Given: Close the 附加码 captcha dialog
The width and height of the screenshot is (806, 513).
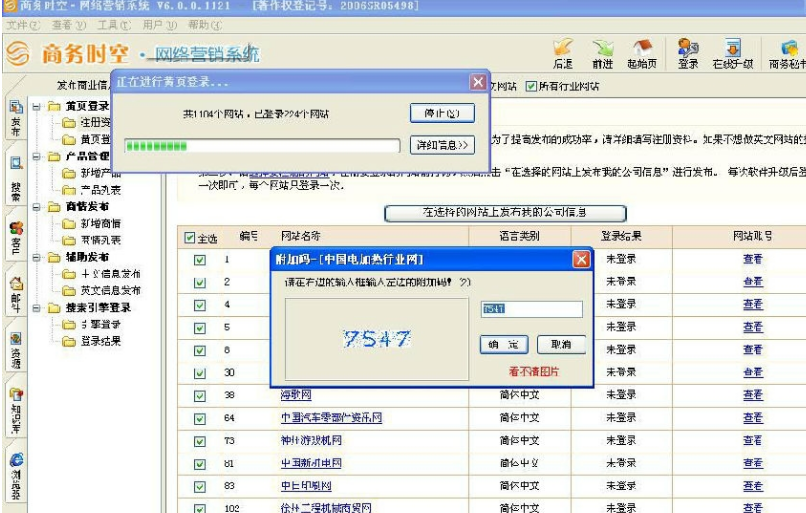Looking at the screenshot, I should click(x=581, y=260).
